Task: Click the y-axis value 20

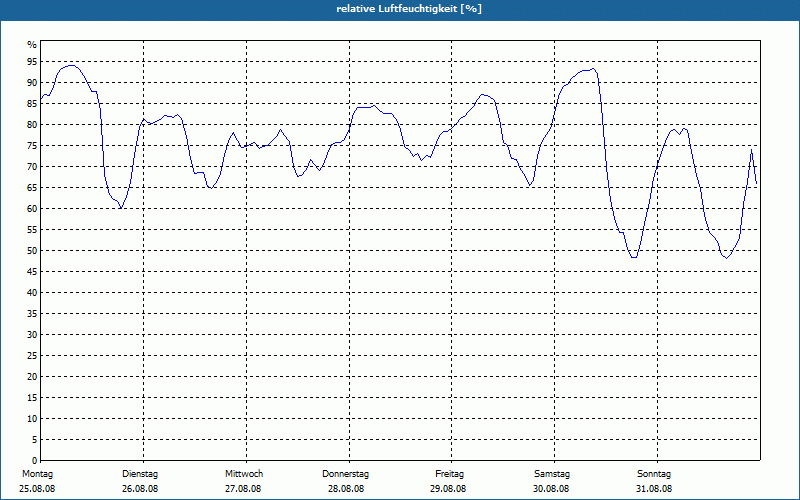Action: 32,377
